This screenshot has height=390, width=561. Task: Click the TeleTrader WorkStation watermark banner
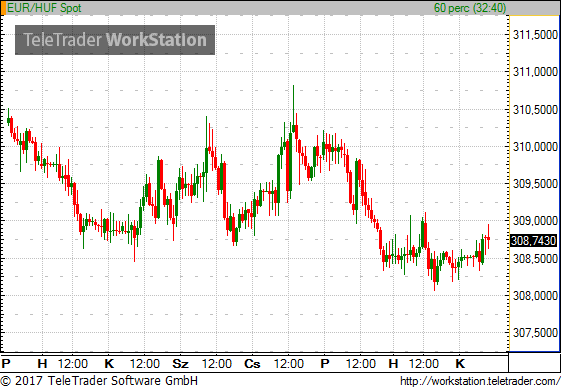[115, 40]
